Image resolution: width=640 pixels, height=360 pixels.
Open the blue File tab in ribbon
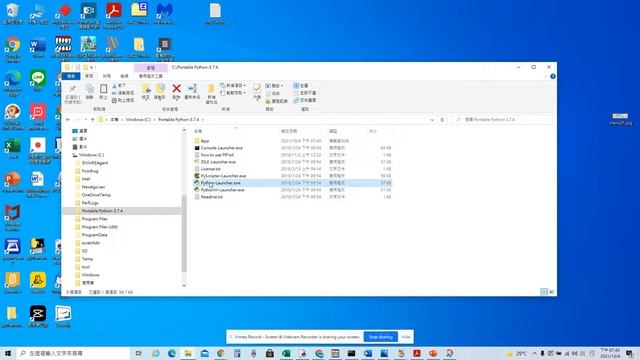pyautogui.click(x=71, y=76)
